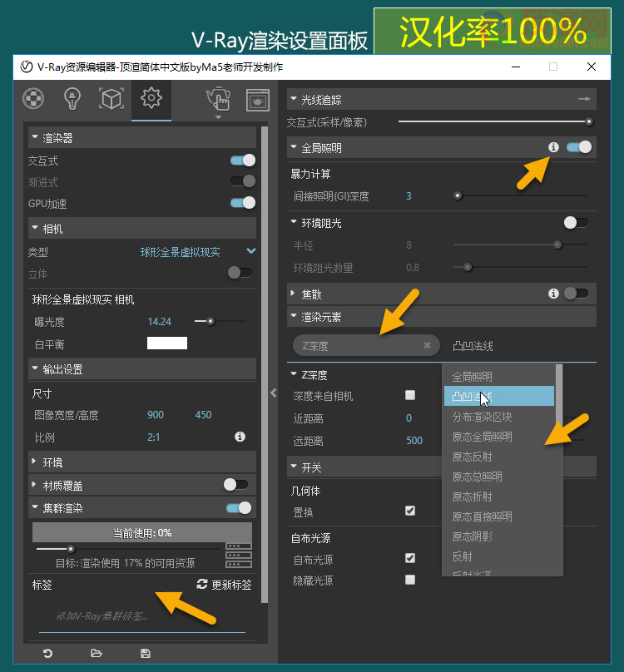Click the revert settings icon at the bottom
The width and height of the screenshot is (624, 672).
(47, 653)
